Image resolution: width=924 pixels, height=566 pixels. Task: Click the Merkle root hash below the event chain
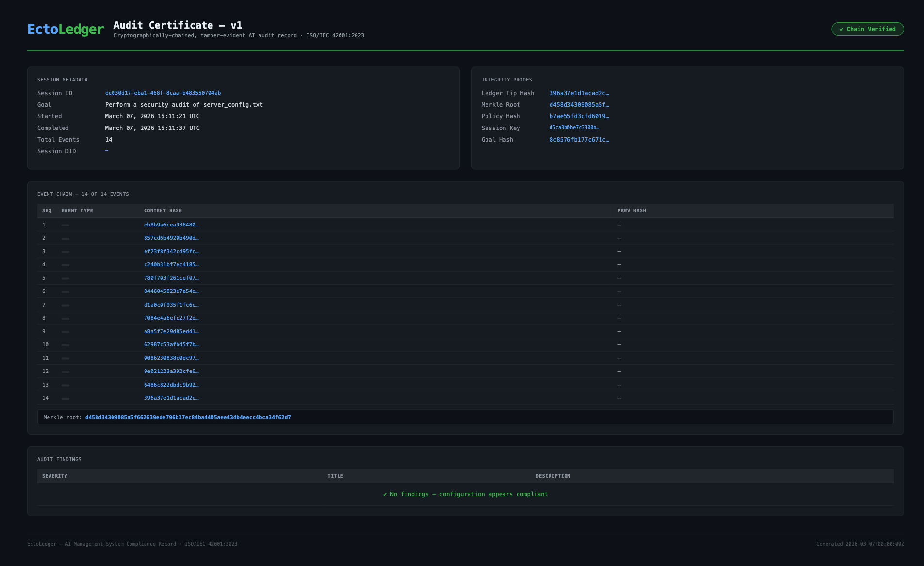pyautogui.click(x=188, y=417)
